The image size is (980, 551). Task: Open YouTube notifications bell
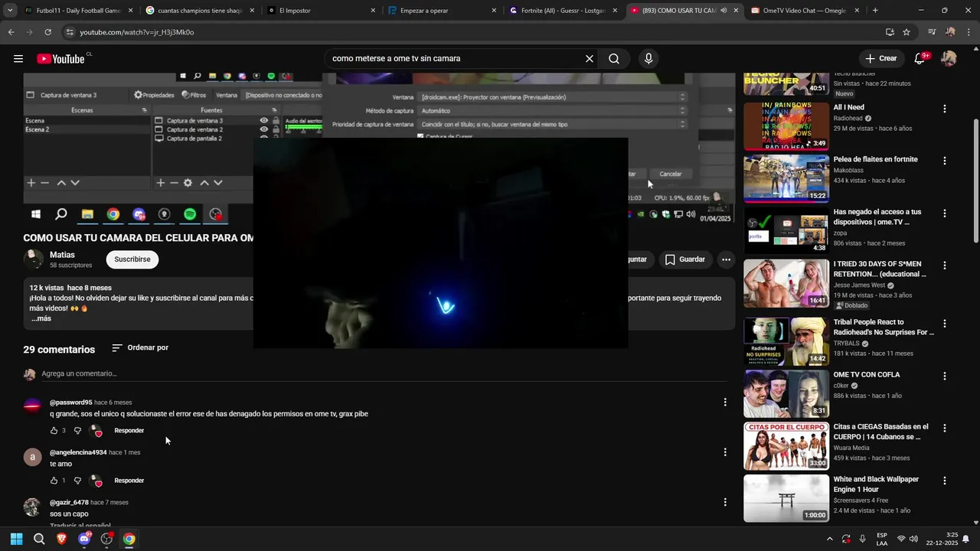pos(920,58)
